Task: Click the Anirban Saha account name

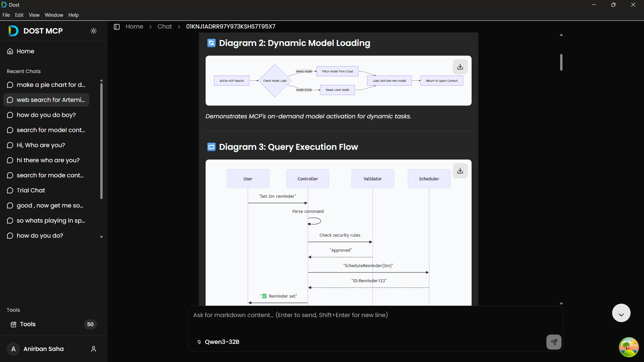Action: [x=44, y=349]
